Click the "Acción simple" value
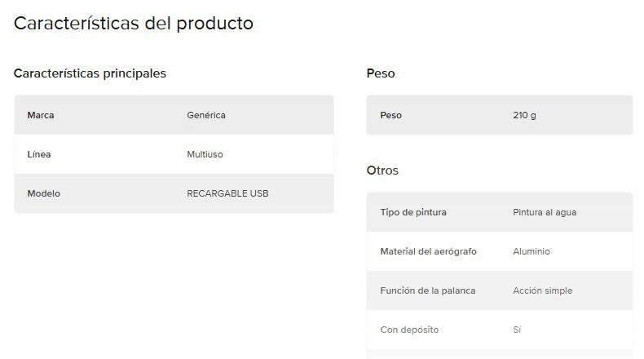 click(543, 290)
